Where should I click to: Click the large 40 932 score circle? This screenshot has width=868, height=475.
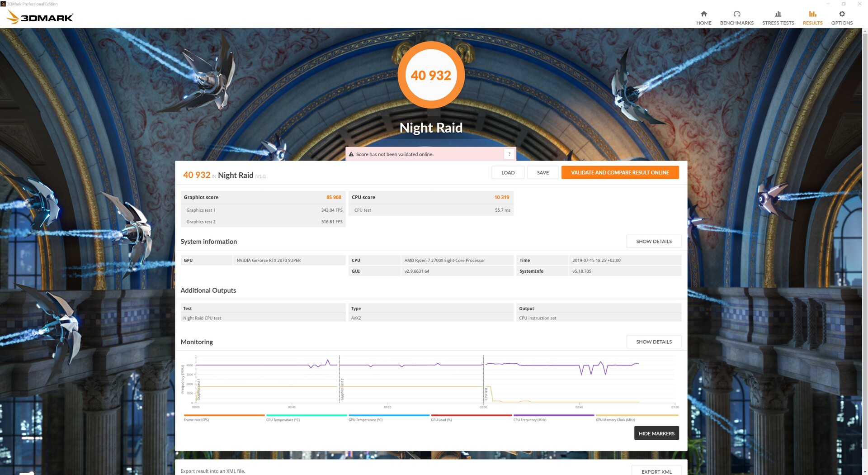point(431,75)
